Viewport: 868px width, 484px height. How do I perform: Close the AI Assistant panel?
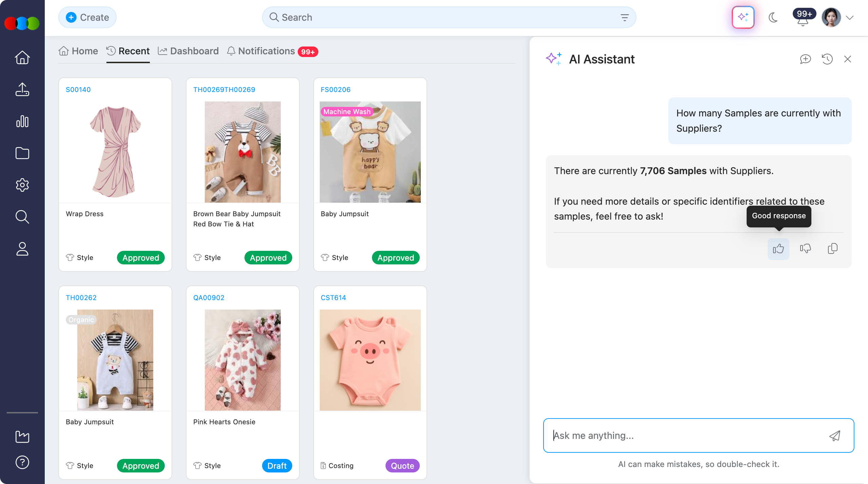[847, 59]
